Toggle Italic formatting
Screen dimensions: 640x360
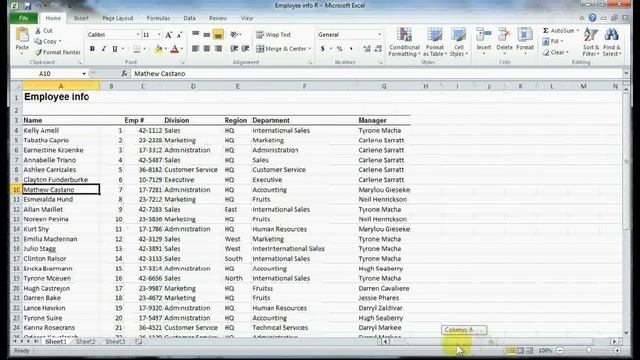[103, 49]
